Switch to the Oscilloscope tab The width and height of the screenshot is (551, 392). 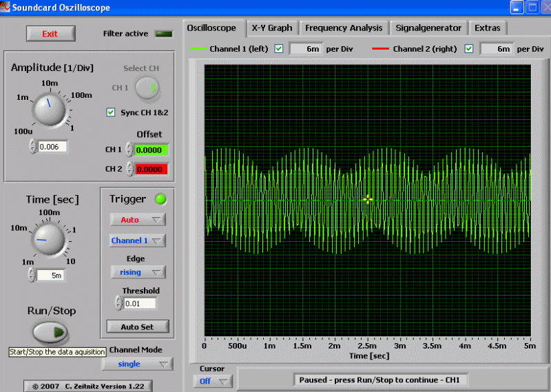(211, 28)
